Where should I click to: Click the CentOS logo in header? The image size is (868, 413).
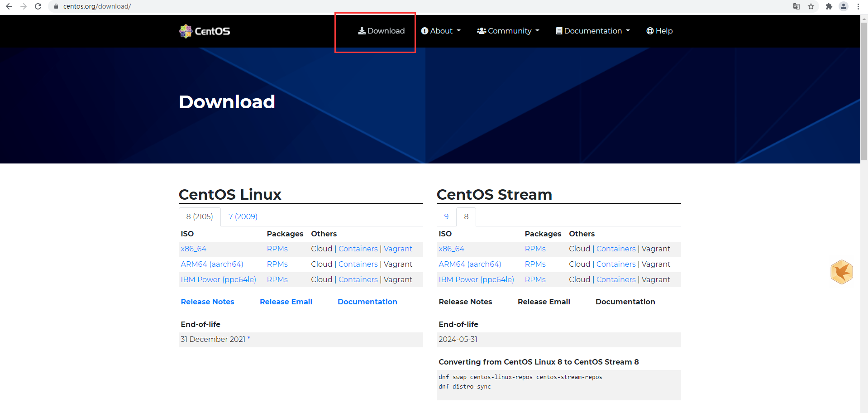pos(205,31)
